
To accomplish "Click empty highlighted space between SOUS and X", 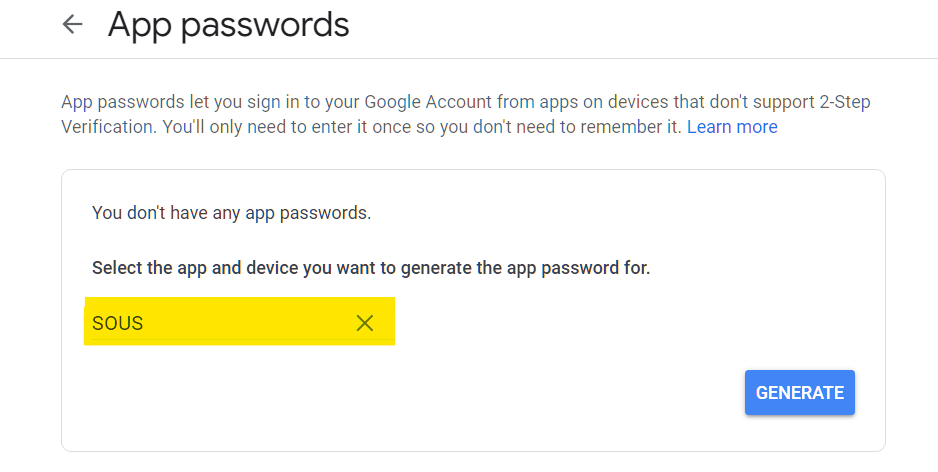I will [x=248, y=323].
